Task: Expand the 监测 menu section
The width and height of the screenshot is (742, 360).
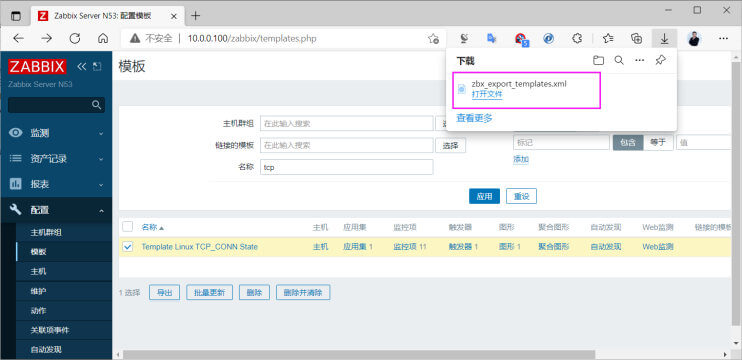Action: 56,133
